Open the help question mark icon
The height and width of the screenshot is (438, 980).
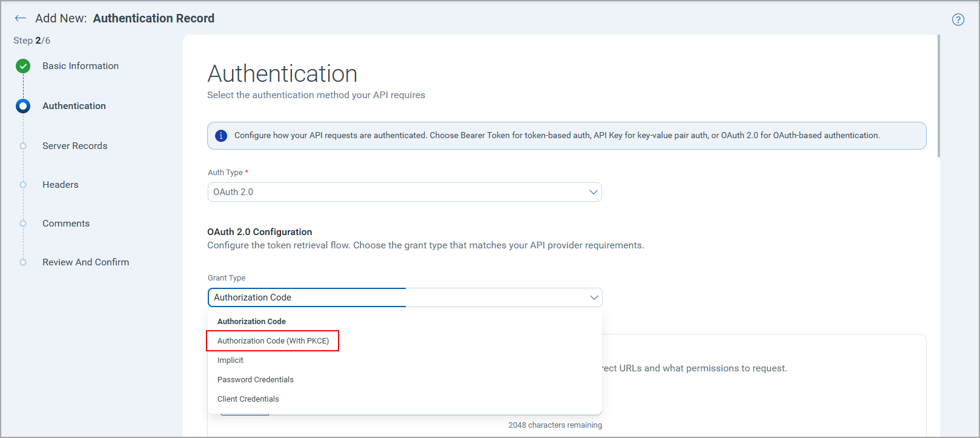[958, 19]
